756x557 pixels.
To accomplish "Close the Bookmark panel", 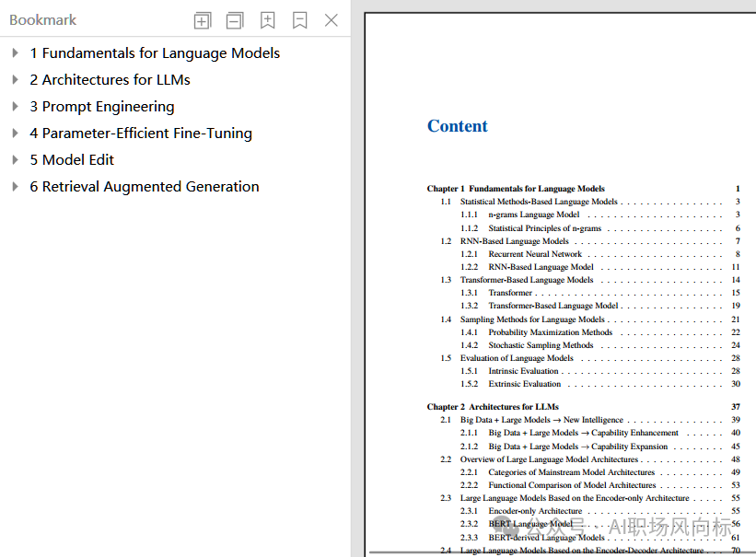I will click(331, 20).
